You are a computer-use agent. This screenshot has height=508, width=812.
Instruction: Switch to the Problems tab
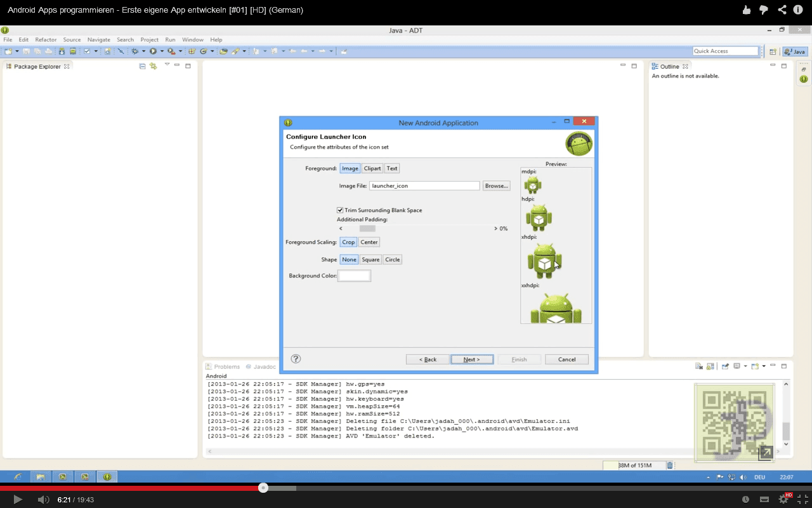pyautogui.click(x=223, y=366)
